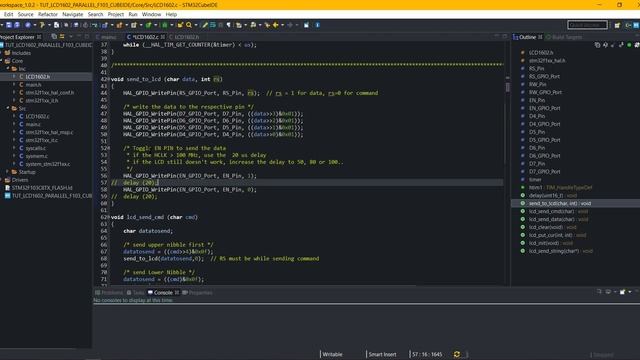The image size is (640, 360).
Task: Select LCD1602.h in the Inc folder
Action: [x=38, y=77]
